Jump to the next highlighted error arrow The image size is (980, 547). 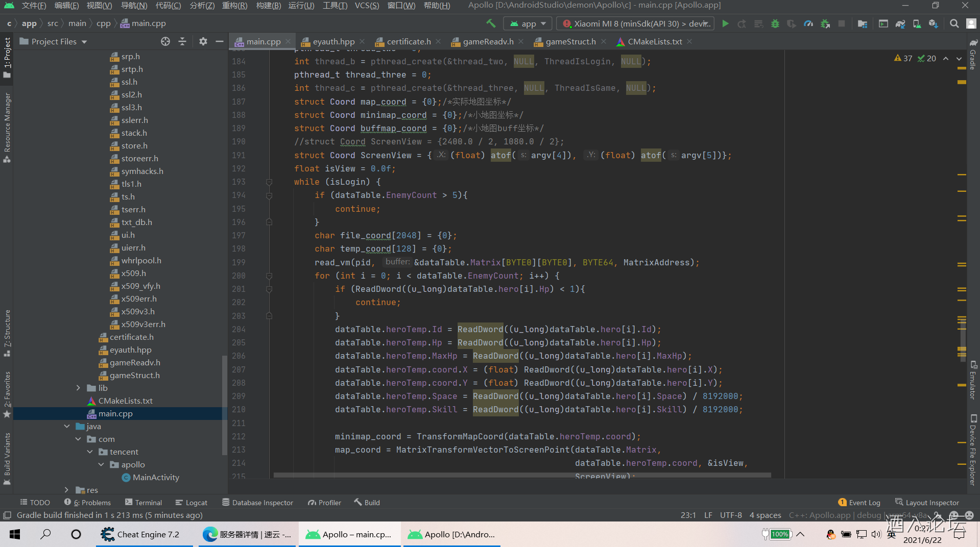tap(959, 58)
